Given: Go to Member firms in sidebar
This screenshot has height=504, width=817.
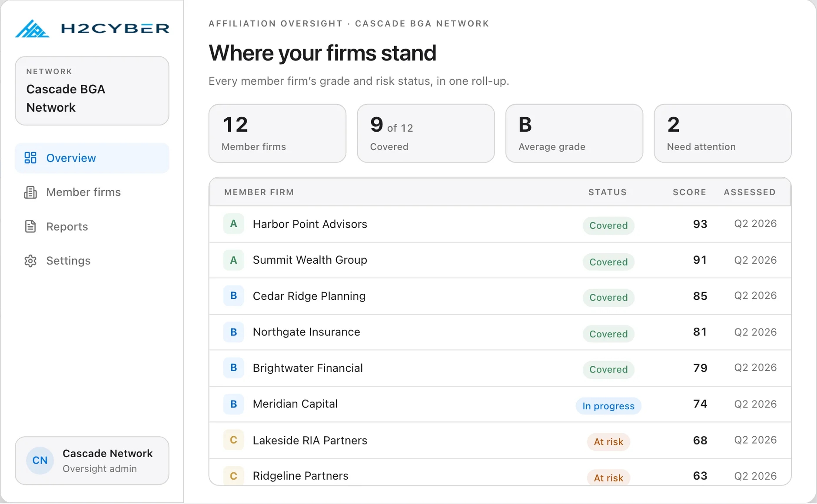Looking at the screenshot, I should [92, 192].
